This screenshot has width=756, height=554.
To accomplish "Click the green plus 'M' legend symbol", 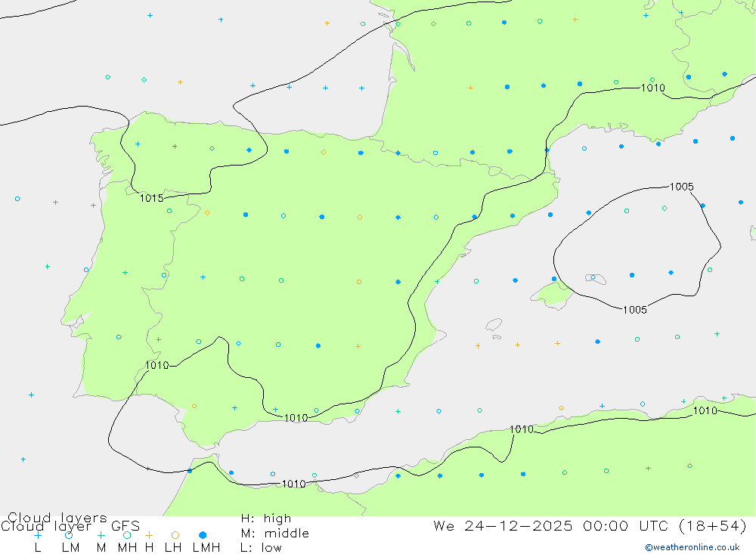I will 101,535.
